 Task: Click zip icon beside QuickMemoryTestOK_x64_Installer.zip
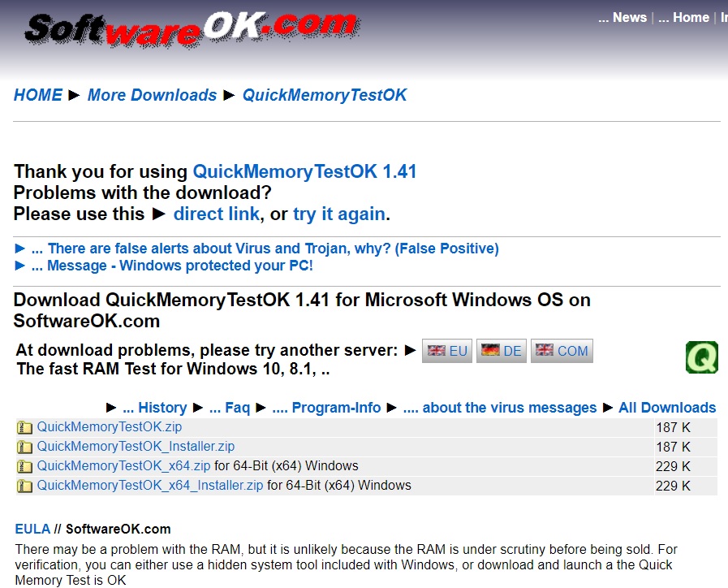click(24, 486)
